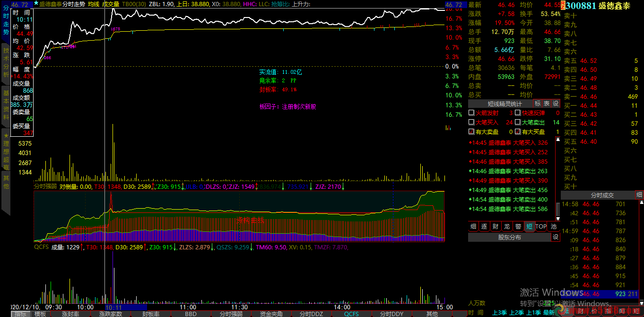Switch to the 涨跌家数 indicator tab
Viewport: 644px width, 317px height.
click(111, 314)
